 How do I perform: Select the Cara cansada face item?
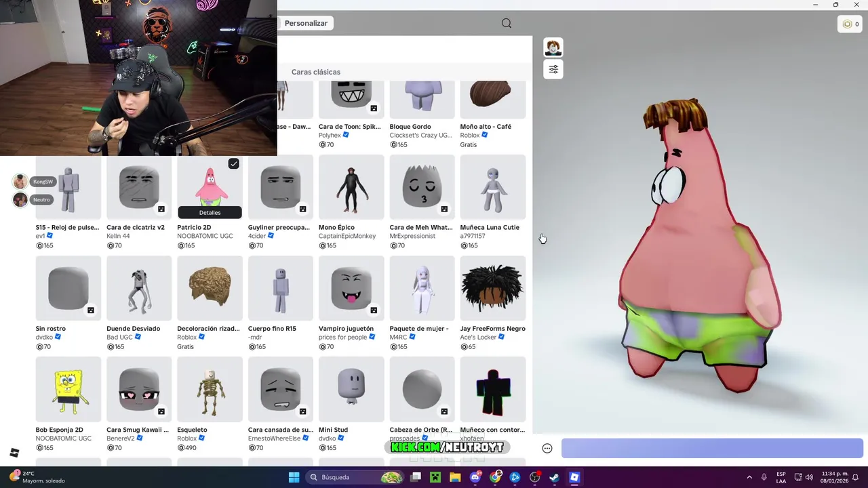pos(281,389)
